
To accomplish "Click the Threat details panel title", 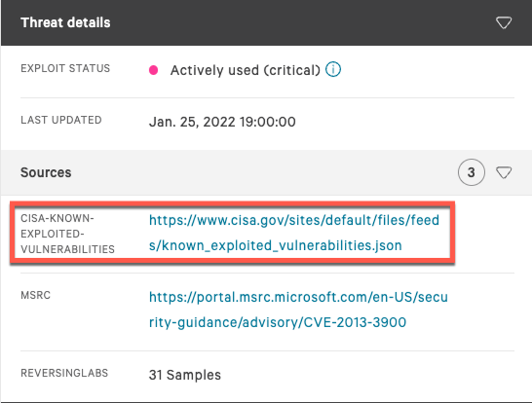I will pyautogui.click(x=66, y=23).
